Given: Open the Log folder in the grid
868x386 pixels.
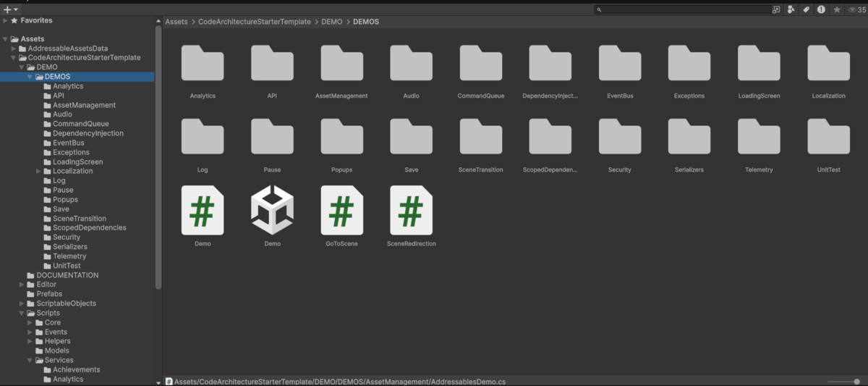Looking at the screenshot, I should (203, 138).
